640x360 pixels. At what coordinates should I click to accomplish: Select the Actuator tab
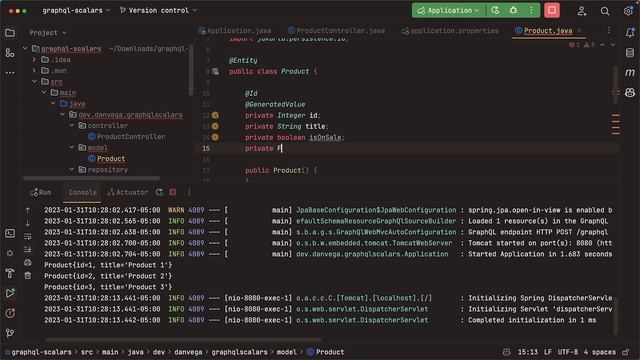point(128,192)
